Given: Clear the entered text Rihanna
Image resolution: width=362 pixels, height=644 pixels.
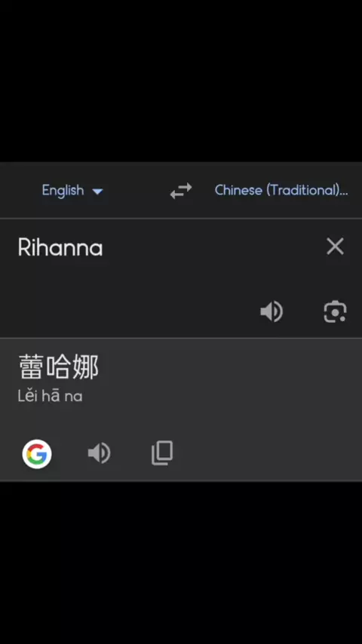Looking at the screenshot, I should coord(335,247).
